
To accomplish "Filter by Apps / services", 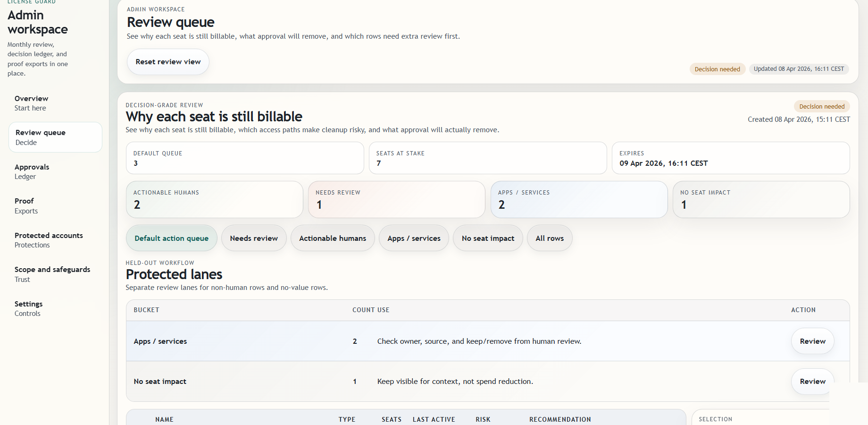I will point(414,238).
